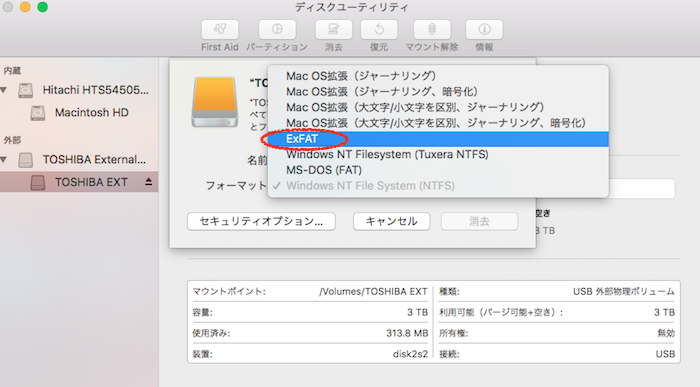Select TOSHIBA External... in the sidebar
The image size is (700, 387).
[x=79, y=160]
